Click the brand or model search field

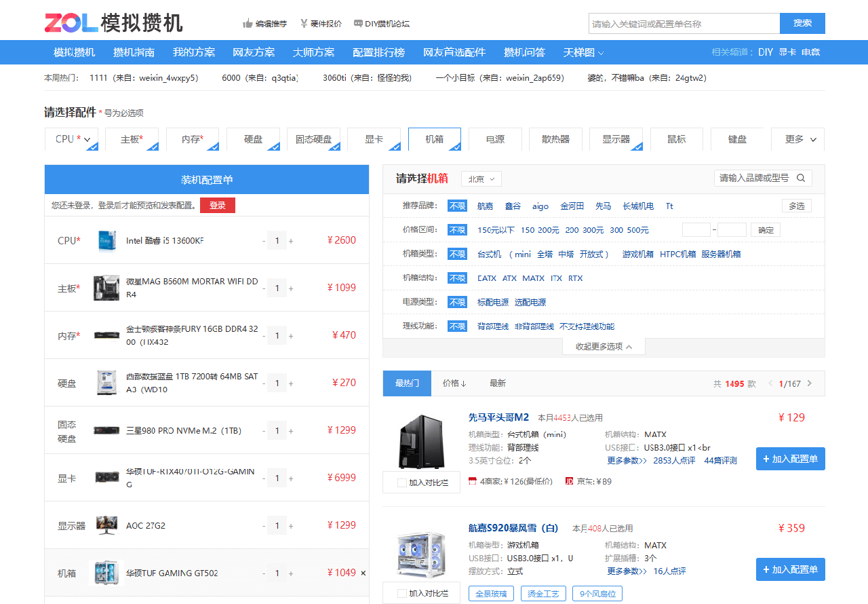(753, 178)
